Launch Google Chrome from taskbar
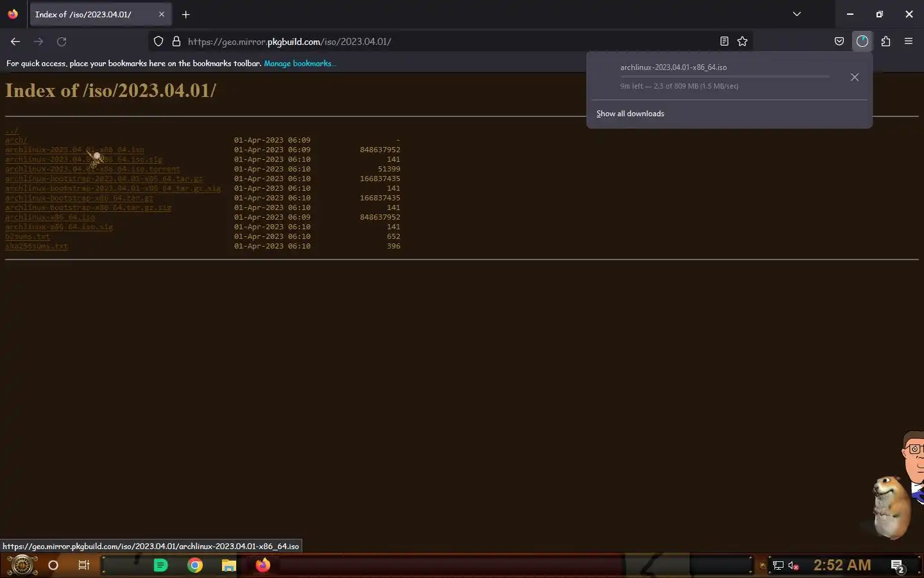 (195, 565)
